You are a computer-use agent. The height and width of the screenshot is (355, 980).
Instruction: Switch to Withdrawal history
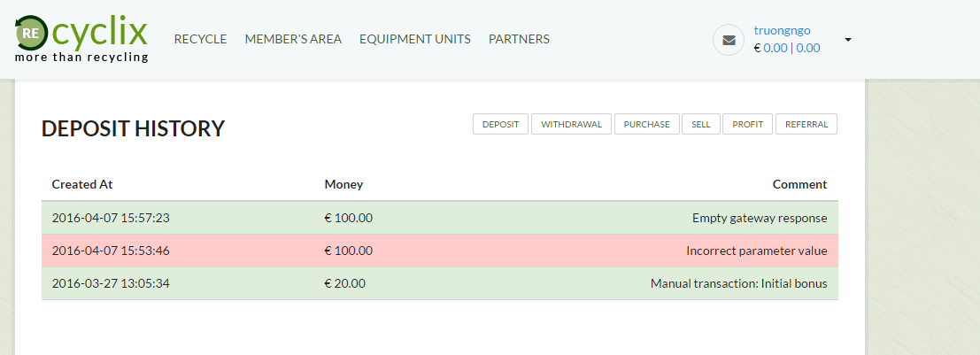pyautogui.click(x=571, y=125)
